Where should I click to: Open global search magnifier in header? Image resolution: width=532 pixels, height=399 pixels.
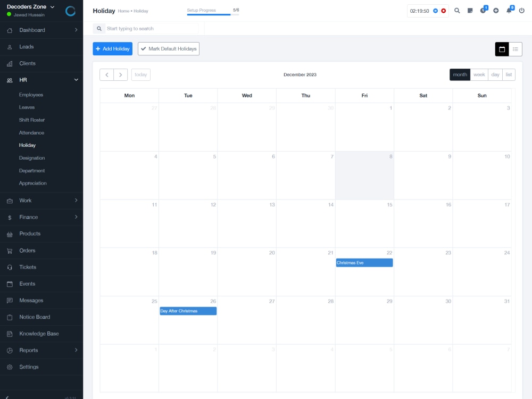(x=457, y=11)
